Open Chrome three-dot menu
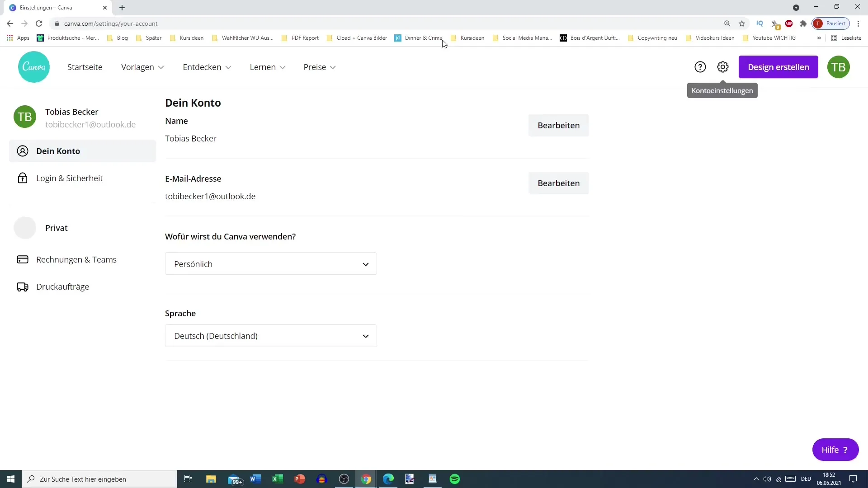868x488 pixels. tap(859, 23)
